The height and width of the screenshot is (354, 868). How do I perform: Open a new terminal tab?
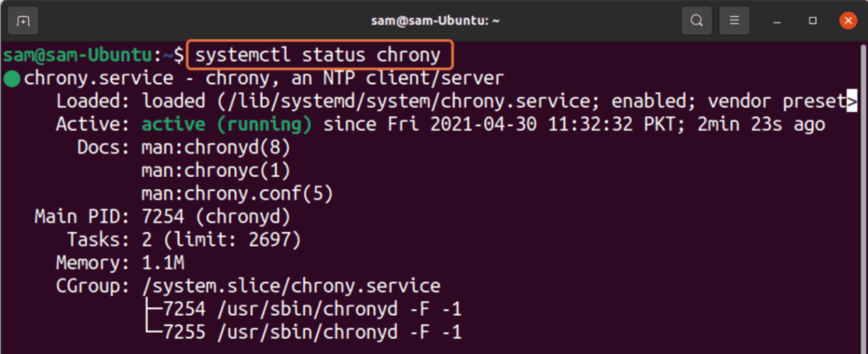point(23,21)
